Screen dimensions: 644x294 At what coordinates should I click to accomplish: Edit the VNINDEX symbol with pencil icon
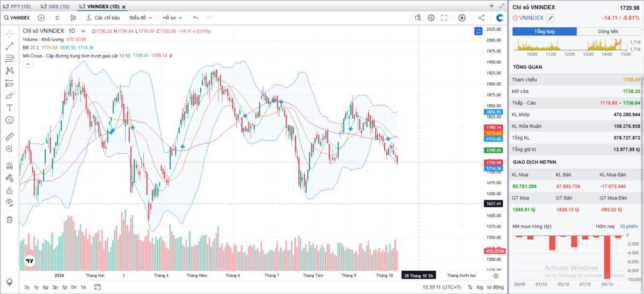[550, 18]
